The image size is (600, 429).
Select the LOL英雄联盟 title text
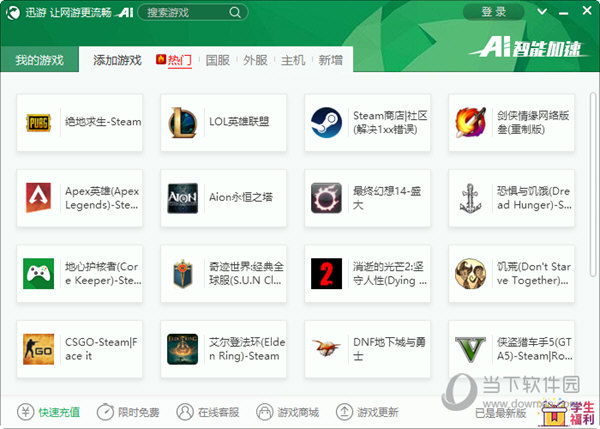pos(239,122)
